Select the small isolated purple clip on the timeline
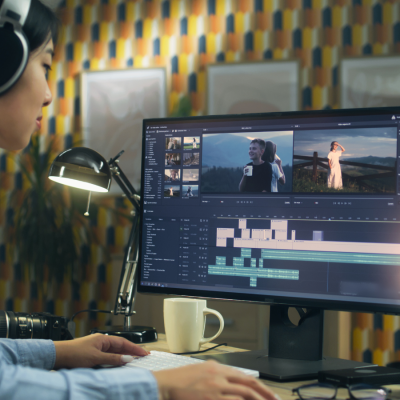 (x=318, y=235)
